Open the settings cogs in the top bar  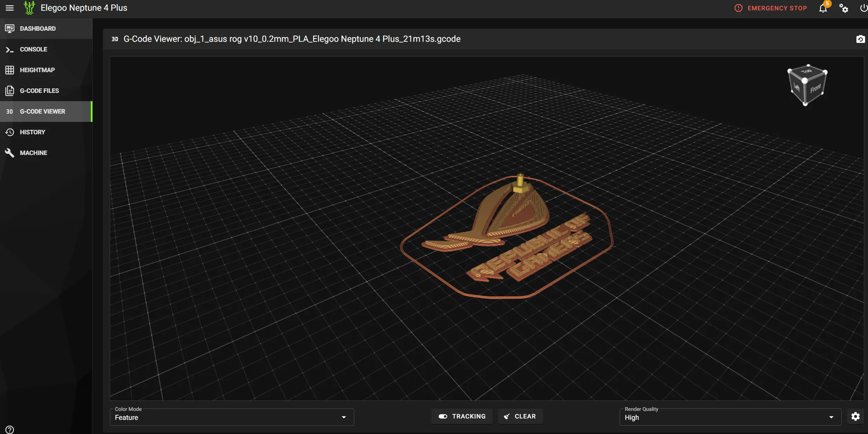coord(843,8)
